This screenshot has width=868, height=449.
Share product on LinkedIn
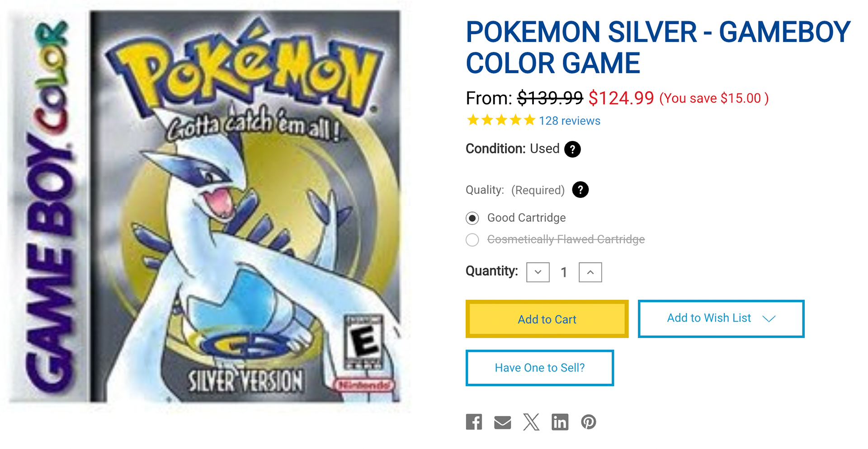[x=560, y=422]
